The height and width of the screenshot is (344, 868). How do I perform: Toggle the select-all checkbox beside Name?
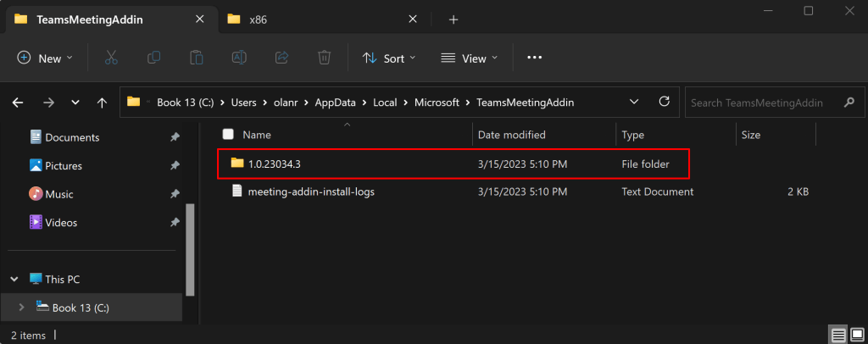227,134
